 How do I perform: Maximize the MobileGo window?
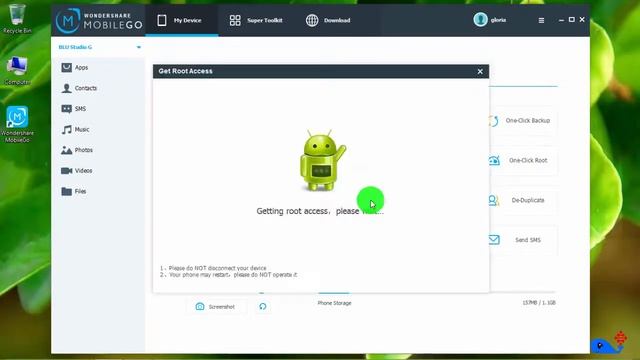coord(572,20)
